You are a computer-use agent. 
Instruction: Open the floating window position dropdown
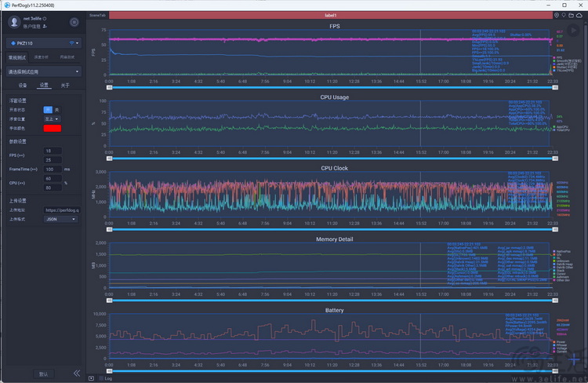(52, 119)
